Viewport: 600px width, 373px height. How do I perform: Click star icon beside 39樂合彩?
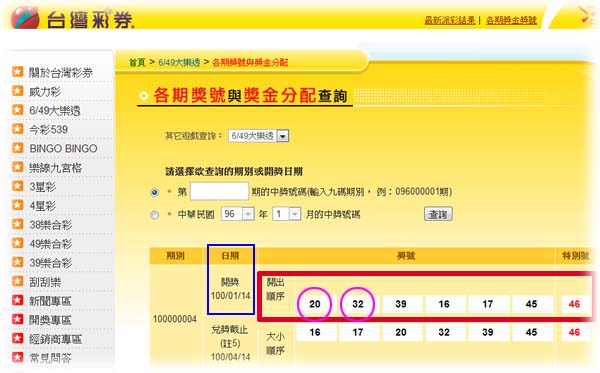(18, 262)
